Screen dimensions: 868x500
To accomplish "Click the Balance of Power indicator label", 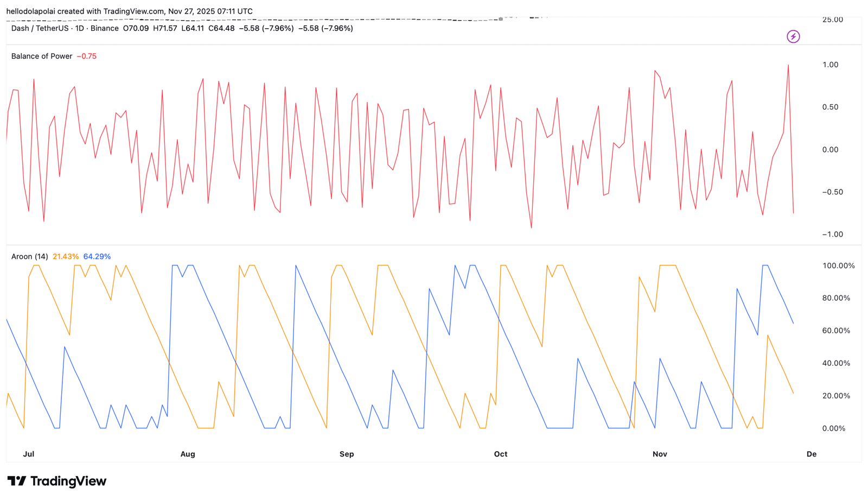I will [42, 56].
